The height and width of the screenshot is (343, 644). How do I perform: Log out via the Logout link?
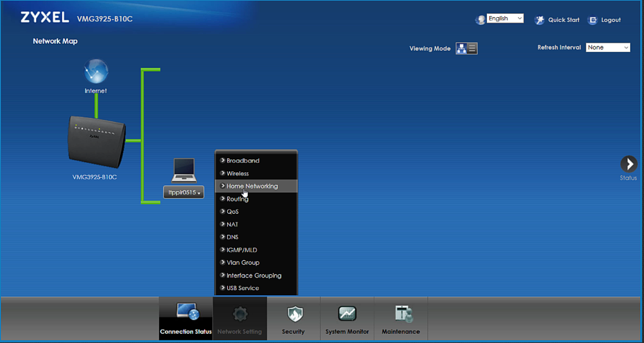[605, 20]
